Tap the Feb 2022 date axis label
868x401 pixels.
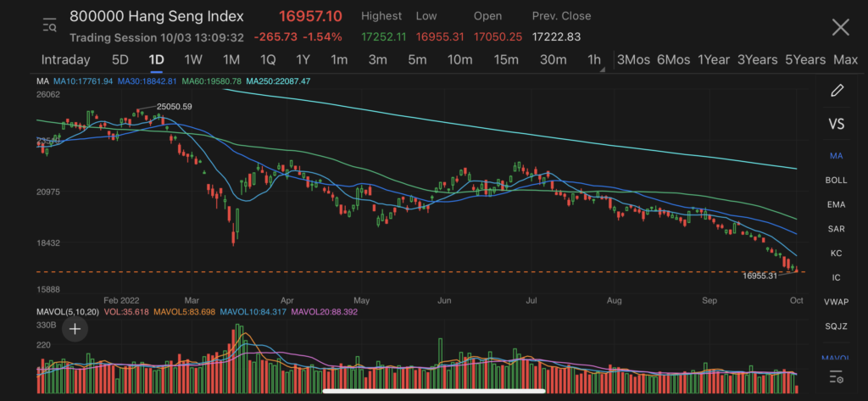point(120,301)
